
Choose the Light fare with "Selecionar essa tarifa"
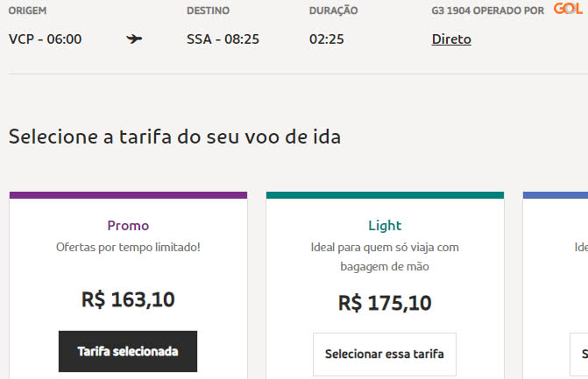click(x=385, y=354)
